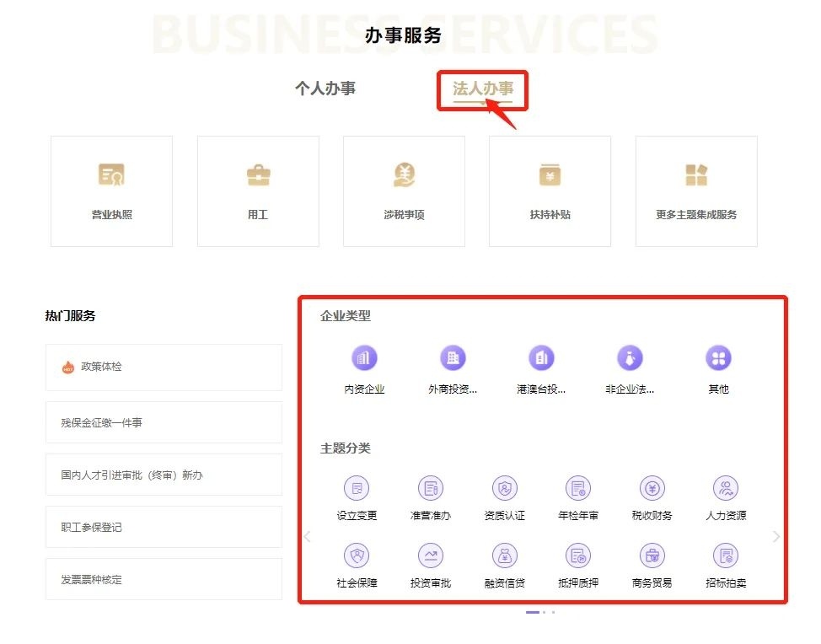Switch to the 个人办事 tab

[325, 89]
